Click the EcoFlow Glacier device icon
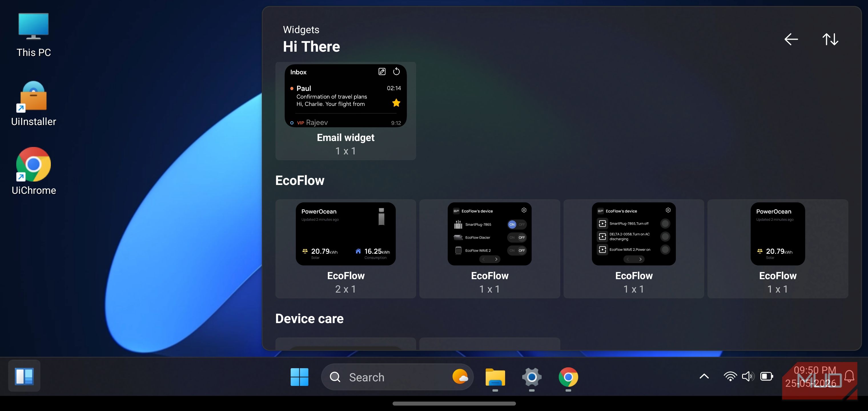 pos(458,237)
